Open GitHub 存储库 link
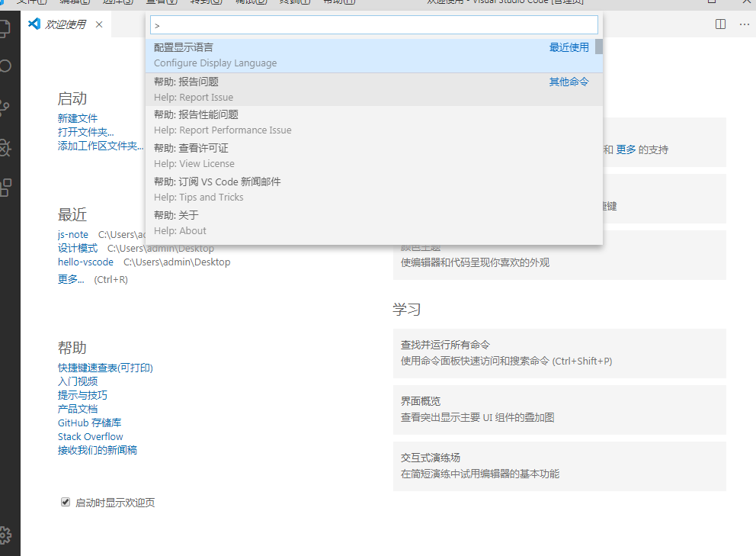The width and height of the screenshot is (756, 556). coord(90,423)
